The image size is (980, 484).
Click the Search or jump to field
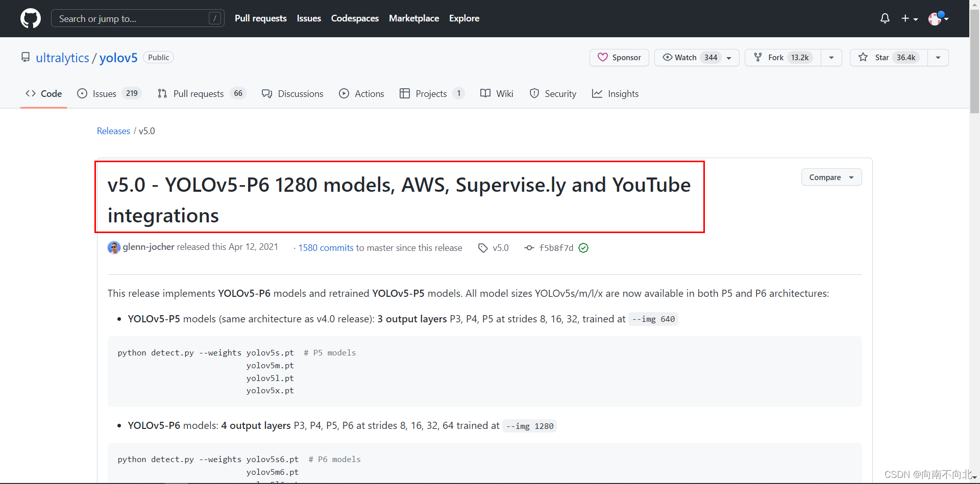click(x=138, y=18)
